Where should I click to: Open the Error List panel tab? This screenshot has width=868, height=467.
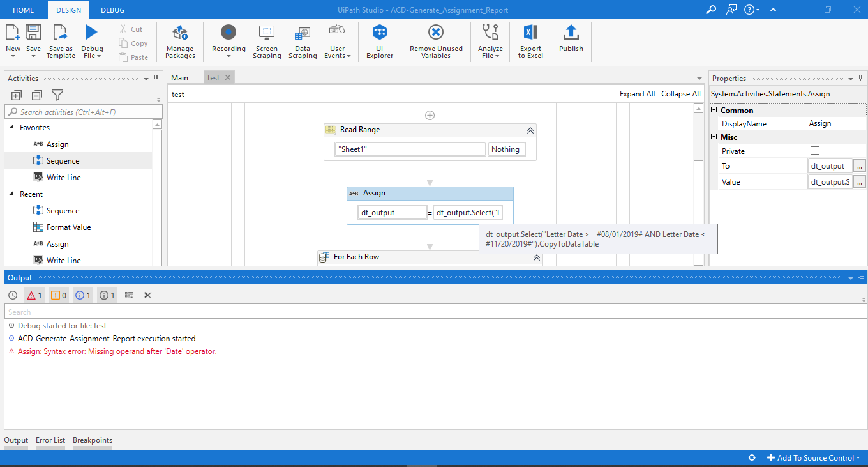tap(50, 440)
